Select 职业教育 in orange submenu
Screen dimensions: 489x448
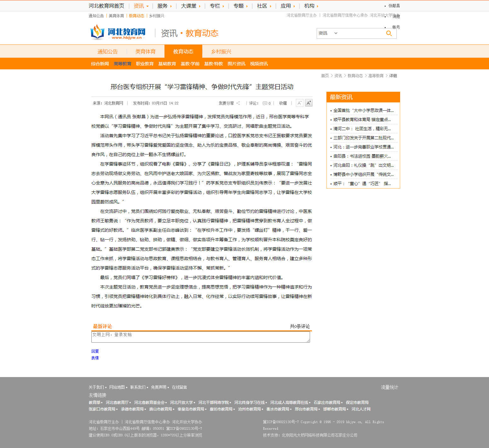tap(145, 64)
